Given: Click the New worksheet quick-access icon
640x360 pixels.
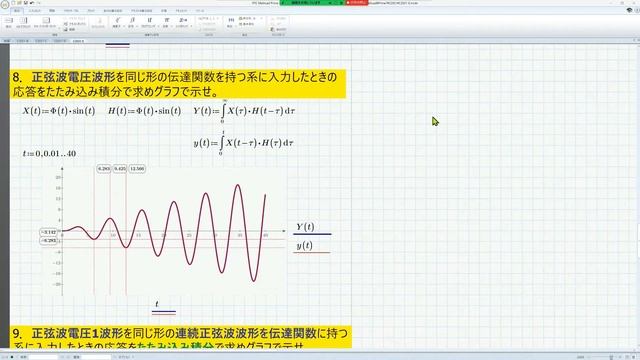Looking at the screenshot, I should click(13, 3).
